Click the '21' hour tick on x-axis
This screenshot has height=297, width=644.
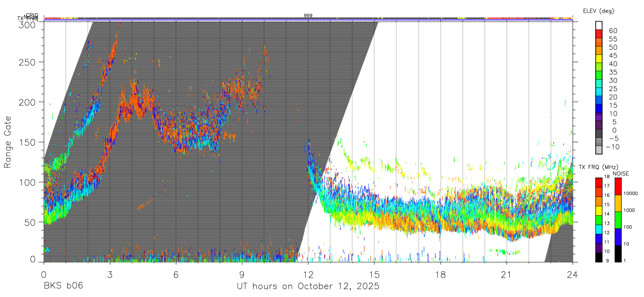(506, 274)
